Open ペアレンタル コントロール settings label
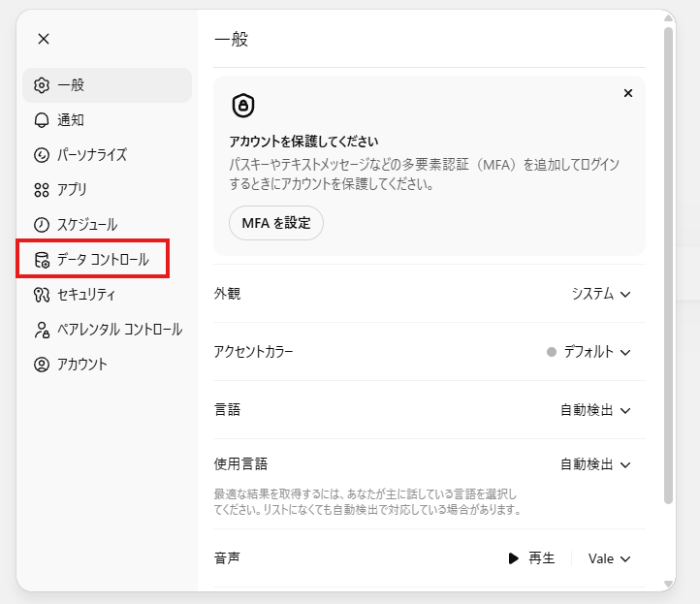The image size is (700, 604). click(x=120, y=330)
